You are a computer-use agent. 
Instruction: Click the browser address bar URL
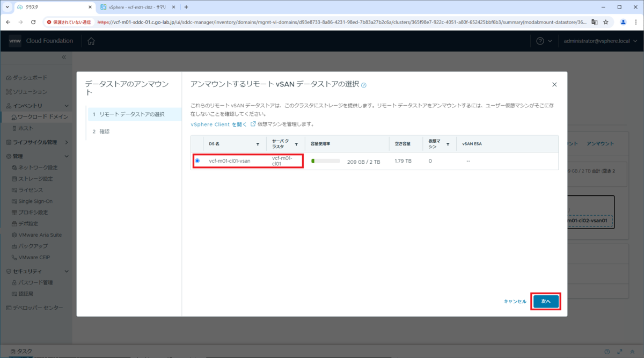[341, 22]
